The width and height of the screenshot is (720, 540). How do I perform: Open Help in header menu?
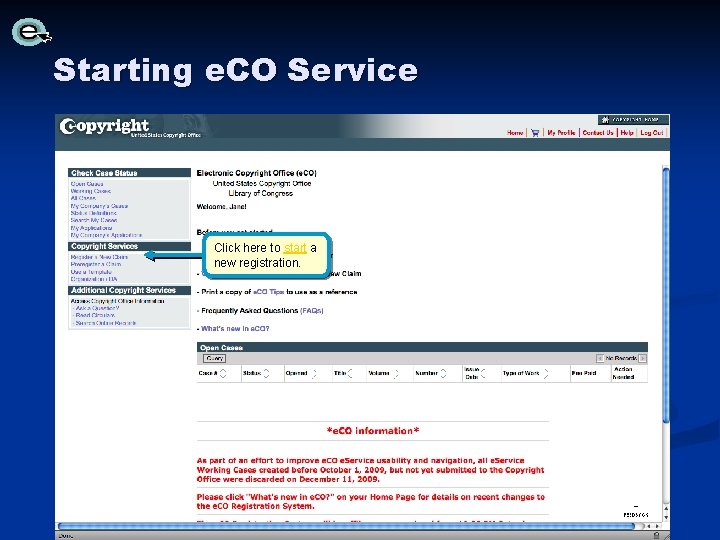627,133
